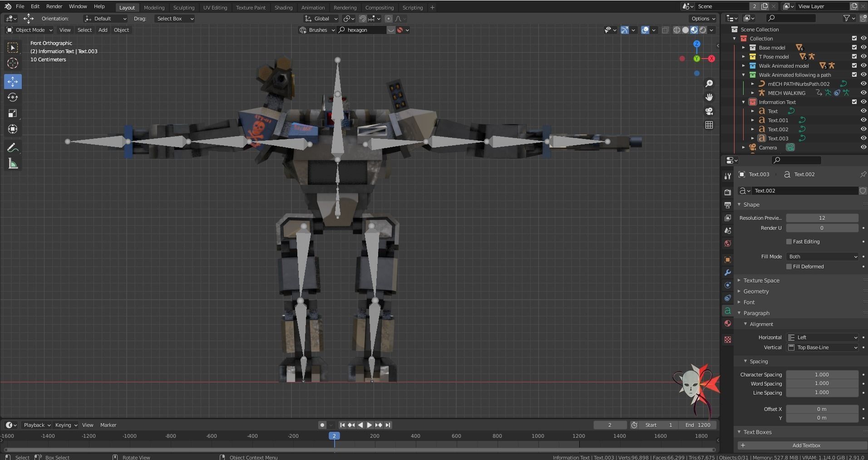Viewport: 868px width, 460px height.
Task: Open the Vertical alignment dropdown
Action: click(x=822, y=347)
